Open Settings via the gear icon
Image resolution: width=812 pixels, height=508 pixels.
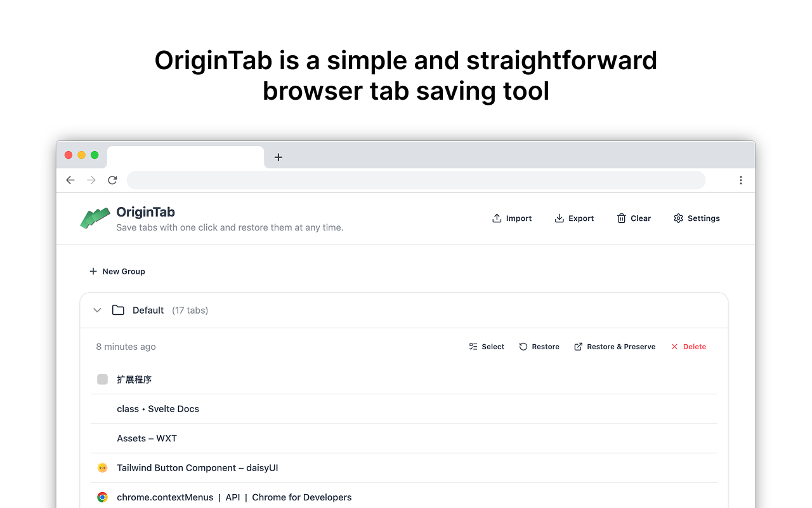tap(678, 218)
